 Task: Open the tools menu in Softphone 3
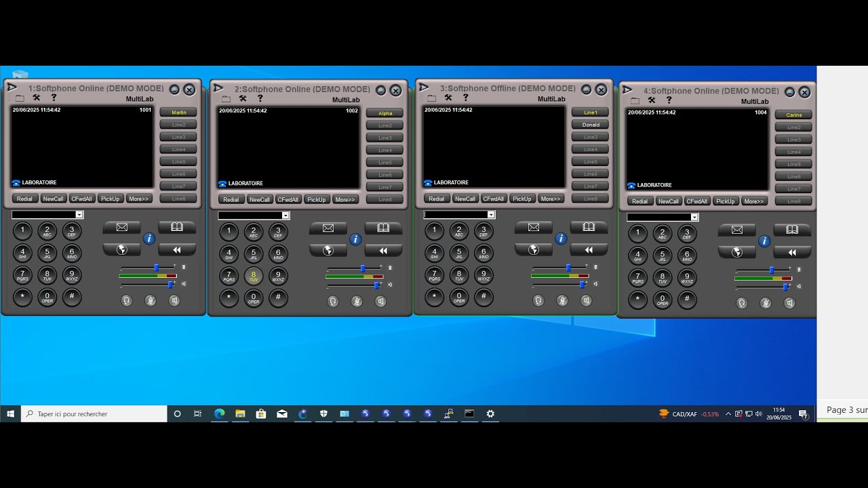pyautogui.click(x=448, y=98)
